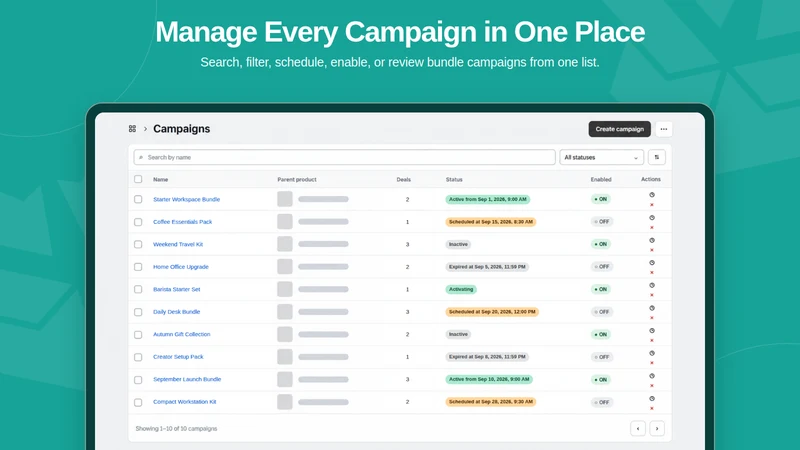This screenshot has height=450, width=800.
Task: Focus the Search by name field
Action: (x=344, y=157)
